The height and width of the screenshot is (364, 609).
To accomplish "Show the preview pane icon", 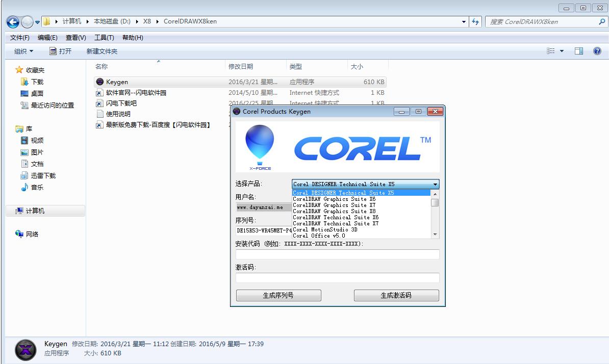I will point(579,50).
